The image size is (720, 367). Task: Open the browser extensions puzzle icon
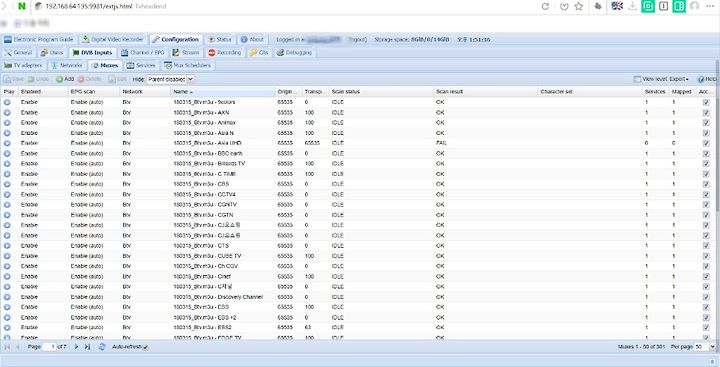[x=598, y=6]
